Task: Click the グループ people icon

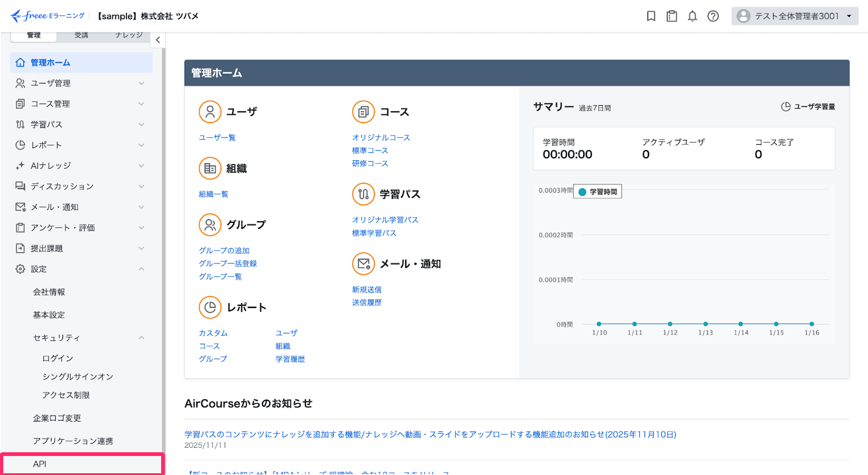Action: pos(210,224)
